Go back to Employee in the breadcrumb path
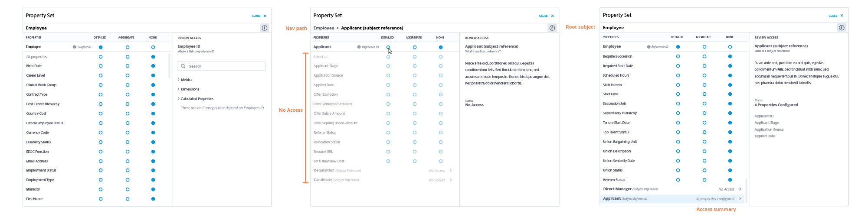Image resolution: width=868 pixels, height=217 pixels. coord(324,28)
